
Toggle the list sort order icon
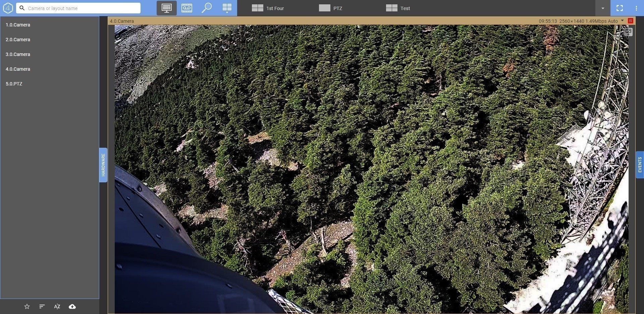click(42, 306)
